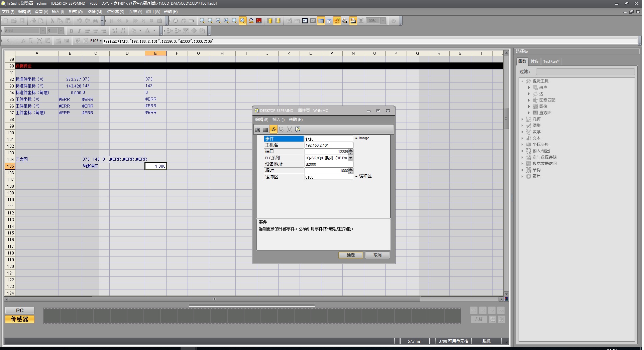This screenshot has width=644, height=350.
Task: Open the PLC系列 dropdown list
Action: 350,158
